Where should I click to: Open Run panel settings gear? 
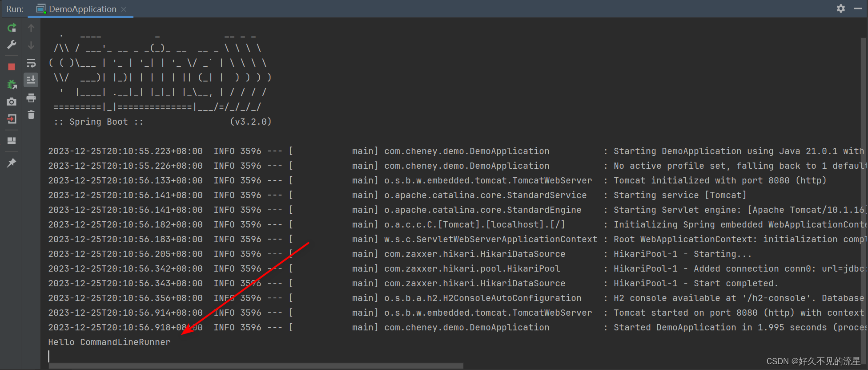coord(841,8)
